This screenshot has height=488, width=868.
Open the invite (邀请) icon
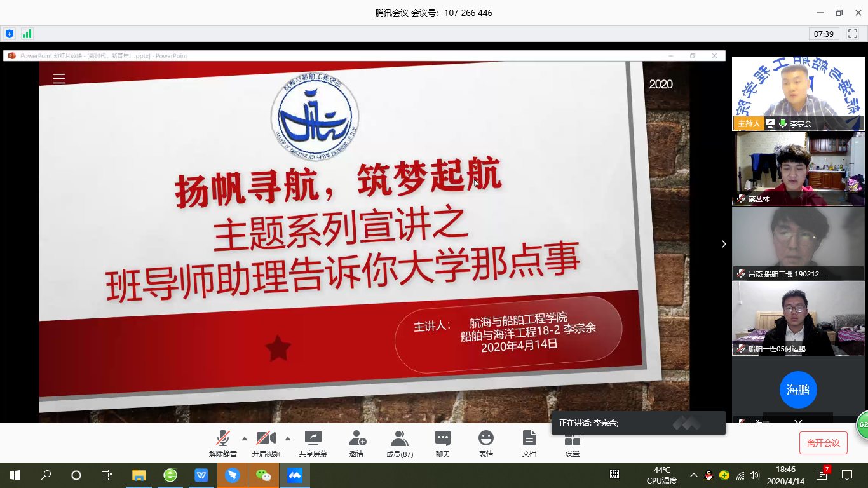(x=356, y=438)
